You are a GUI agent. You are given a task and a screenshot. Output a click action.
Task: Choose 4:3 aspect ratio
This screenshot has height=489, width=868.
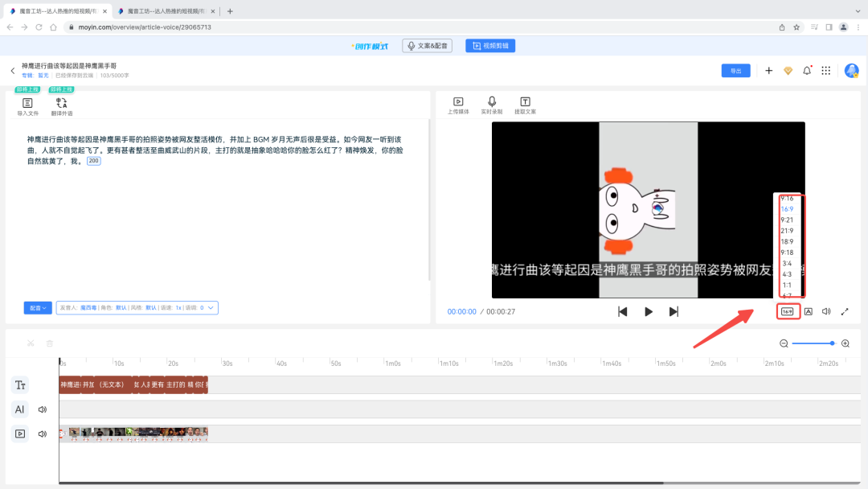coord(787,274)
